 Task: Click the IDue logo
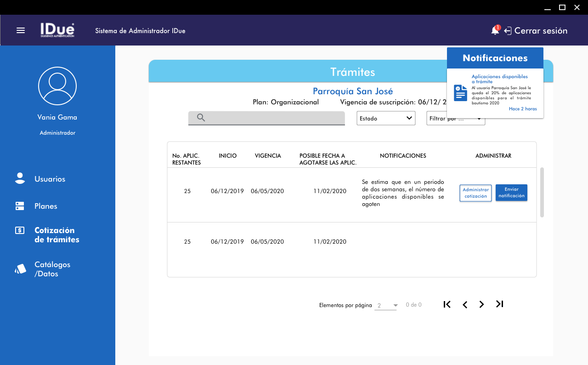(x=57, y=30)
